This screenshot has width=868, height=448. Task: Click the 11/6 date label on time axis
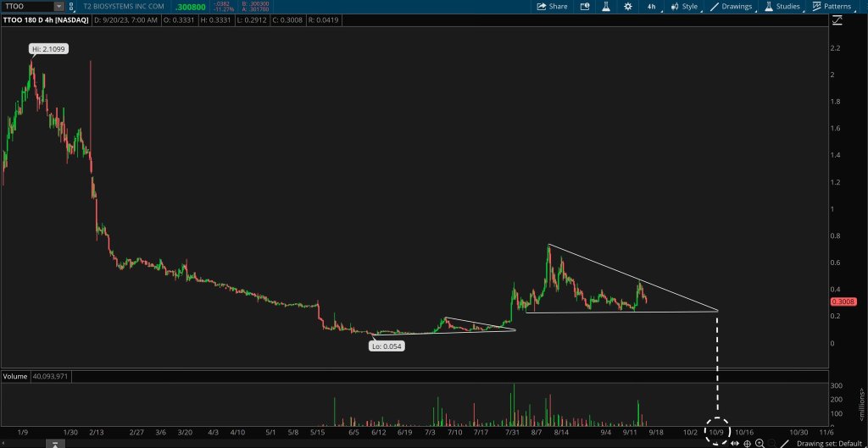pyautogui.click(x=826, y=432)
